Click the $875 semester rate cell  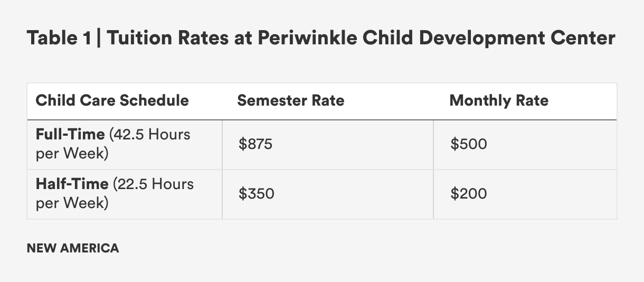pyautogui.click(x=255, y=144)
